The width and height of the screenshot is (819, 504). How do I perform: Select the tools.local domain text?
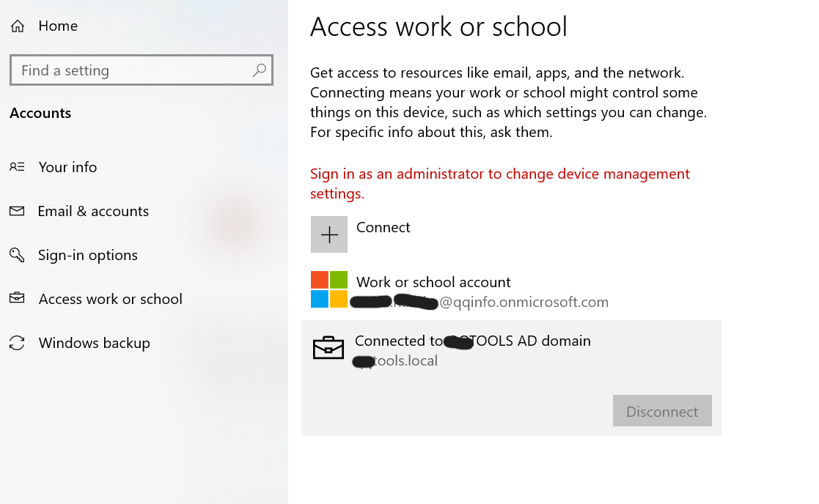coord(395,360)
